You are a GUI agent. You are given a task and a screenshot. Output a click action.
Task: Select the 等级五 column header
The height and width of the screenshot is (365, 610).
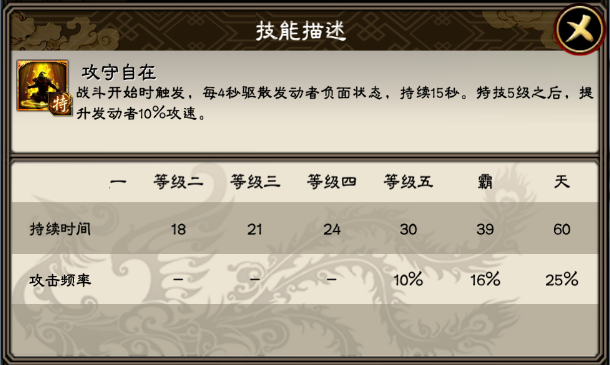(408, 182)
